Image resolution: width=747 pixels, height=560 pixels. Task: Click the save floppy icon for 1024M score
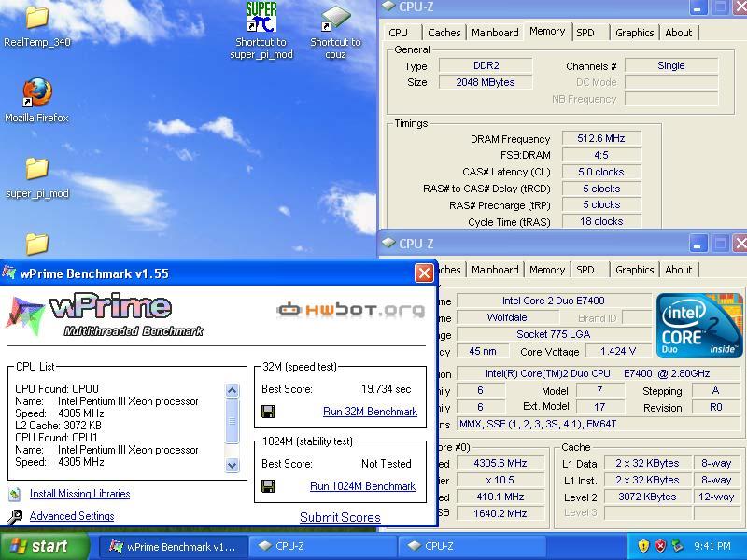point(268,486)
